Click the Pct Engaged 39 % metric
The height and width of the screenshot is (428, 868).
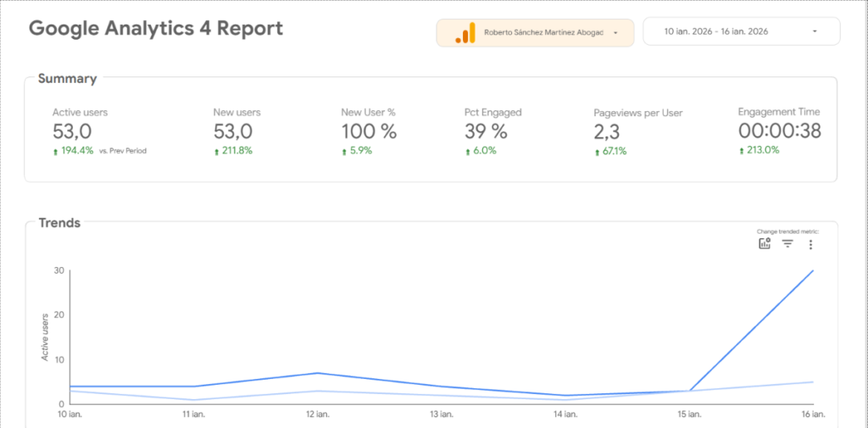pyautogui.click(x=486, y=131)
